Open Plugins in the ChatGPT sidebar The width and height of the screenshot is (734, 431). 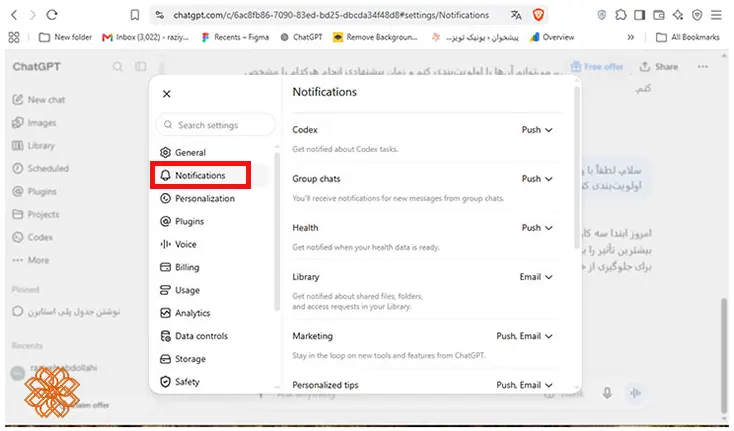pos(34,191)
